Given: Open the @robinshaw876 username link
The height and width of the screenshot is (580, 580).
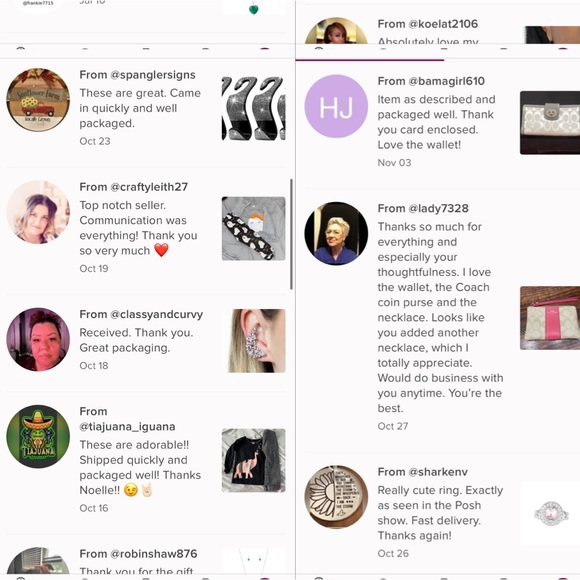Looking at the screenshot, I should coord(154,554).
